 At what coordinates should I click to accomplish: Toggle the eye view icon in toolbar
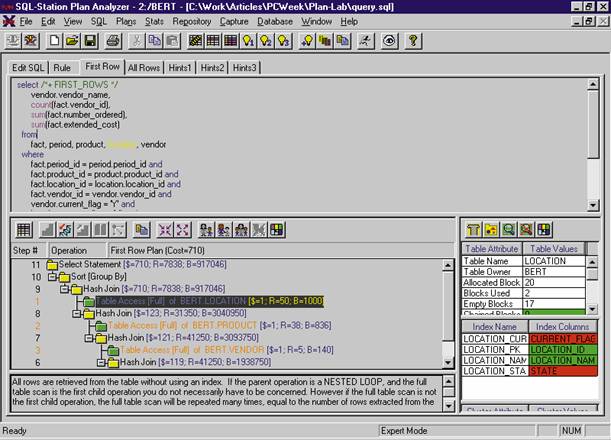pyautogui.click(x=389, y=41)
